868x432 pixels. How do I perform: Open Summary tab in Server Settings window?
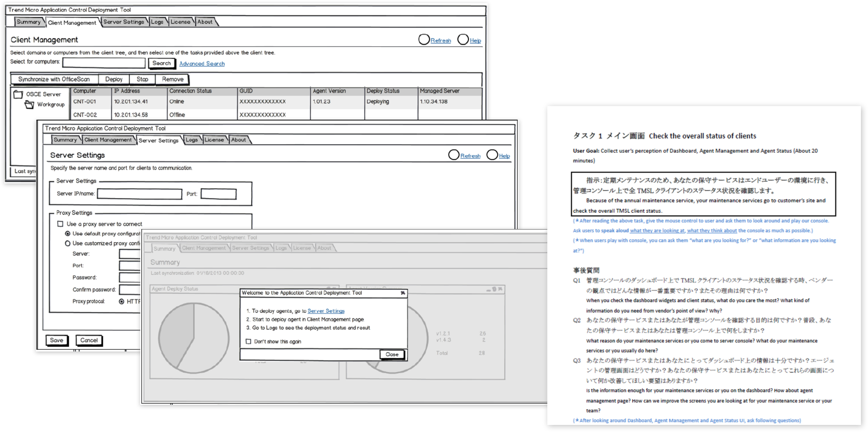pos(65,140)
